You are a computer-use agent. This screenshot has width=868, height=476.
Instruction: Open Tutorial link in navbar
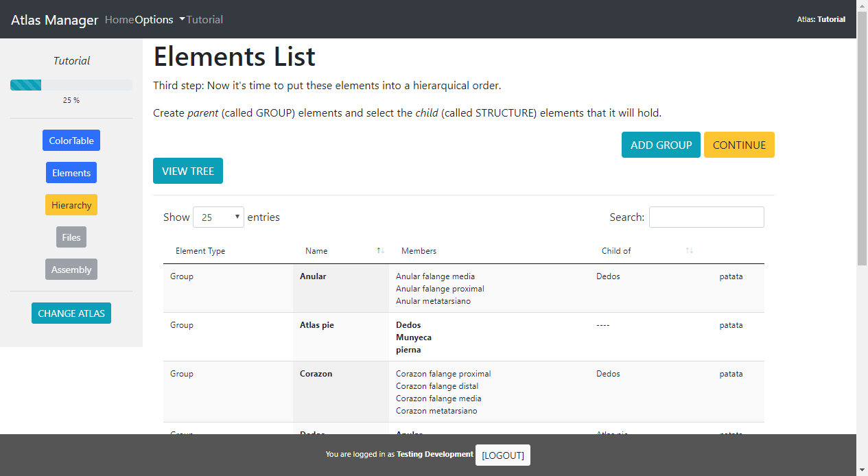click(x=204, y=20)
